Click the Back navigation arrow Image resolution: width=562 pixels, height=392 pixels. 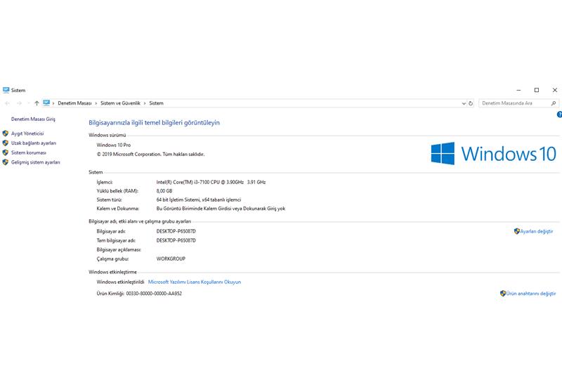(8, 103)
